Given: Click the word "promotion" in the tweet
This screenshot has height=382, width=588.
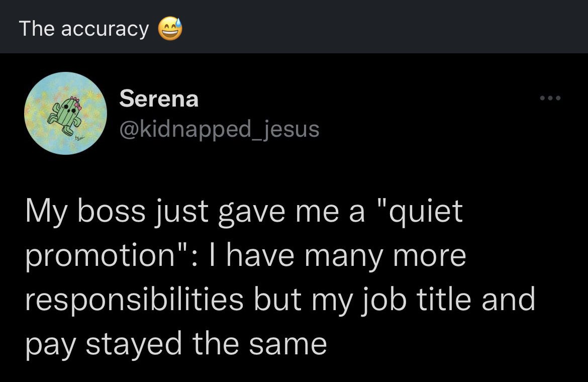Looking at the screenshot, I should click(x=100, y=257).
